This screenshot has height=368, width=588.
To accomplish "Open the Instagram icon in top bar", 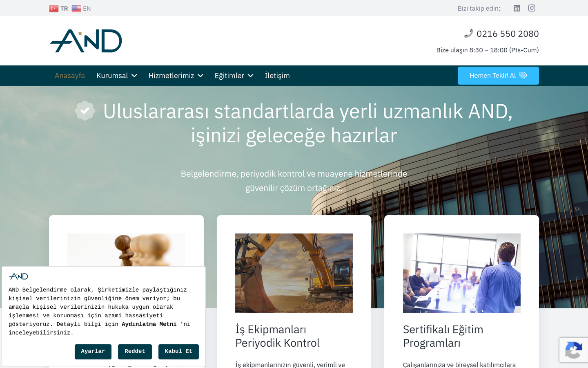I will pyautogui.click(x=532, y=8).
